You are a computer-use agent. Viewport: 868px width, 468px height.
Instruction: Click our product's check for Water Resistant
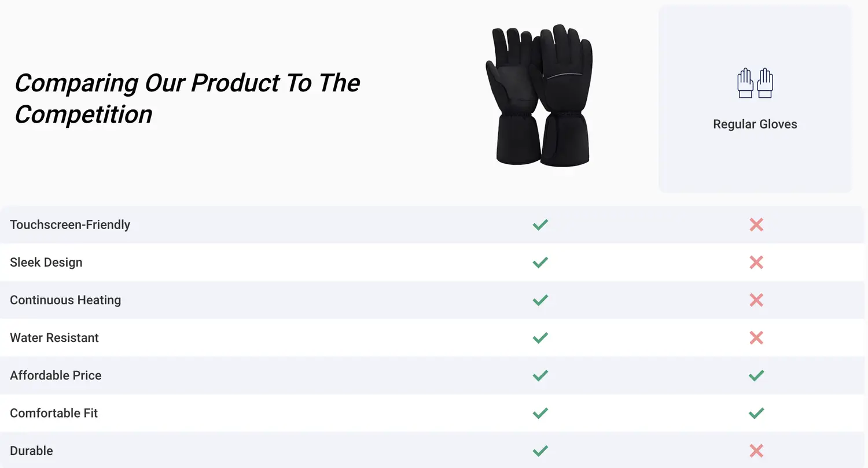[x=540, y=337]
